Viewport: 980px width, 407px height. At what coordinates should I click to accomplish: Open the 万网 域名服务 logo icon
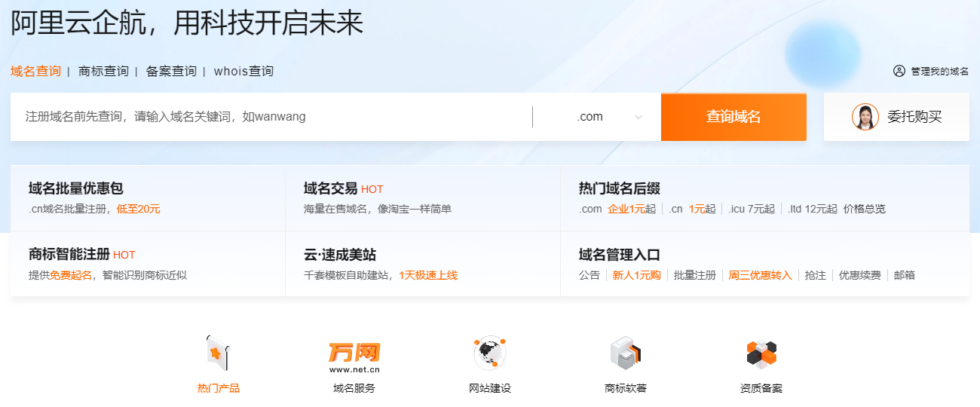354,357
